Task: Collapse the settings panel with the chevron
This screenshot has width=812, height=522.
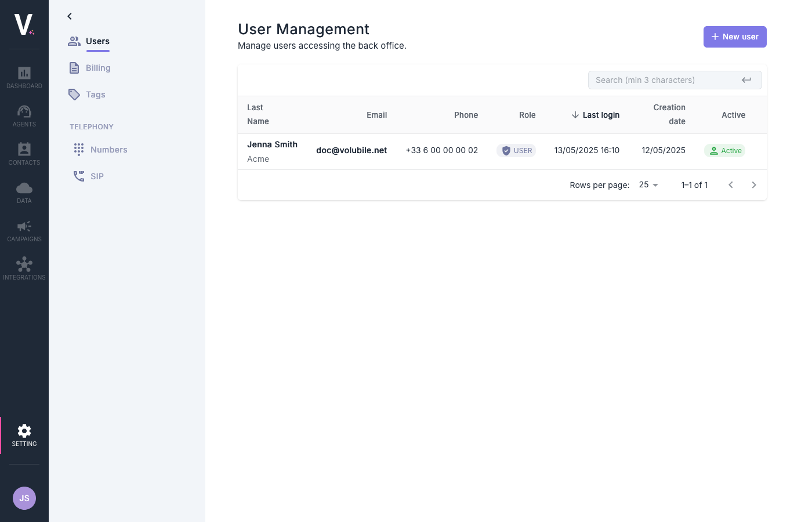Action: (x=70, y=16)
